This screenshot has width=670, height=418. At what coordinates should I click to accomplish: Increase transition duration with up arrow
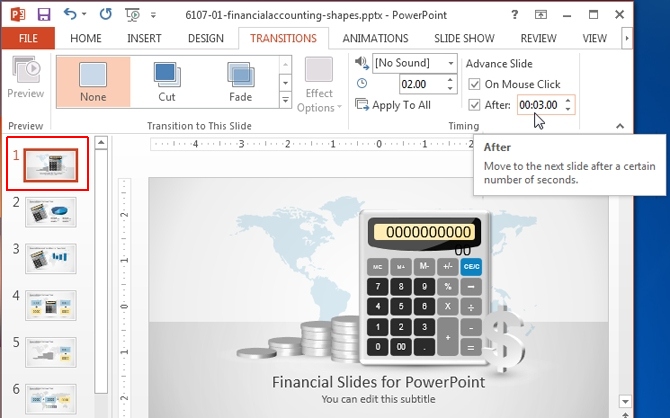click(x=450, y=80)
